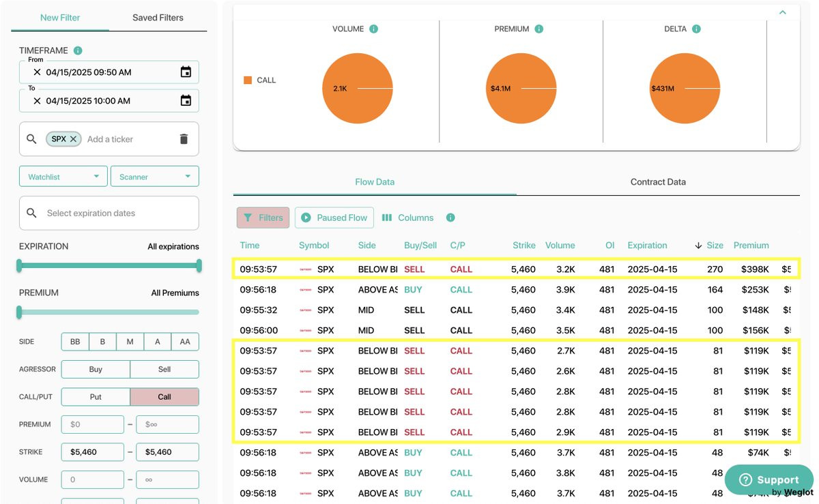Screen dimensions: 819x504
Task: Click the info icon beside TIMEFRAME
Action: click(78, 50)
